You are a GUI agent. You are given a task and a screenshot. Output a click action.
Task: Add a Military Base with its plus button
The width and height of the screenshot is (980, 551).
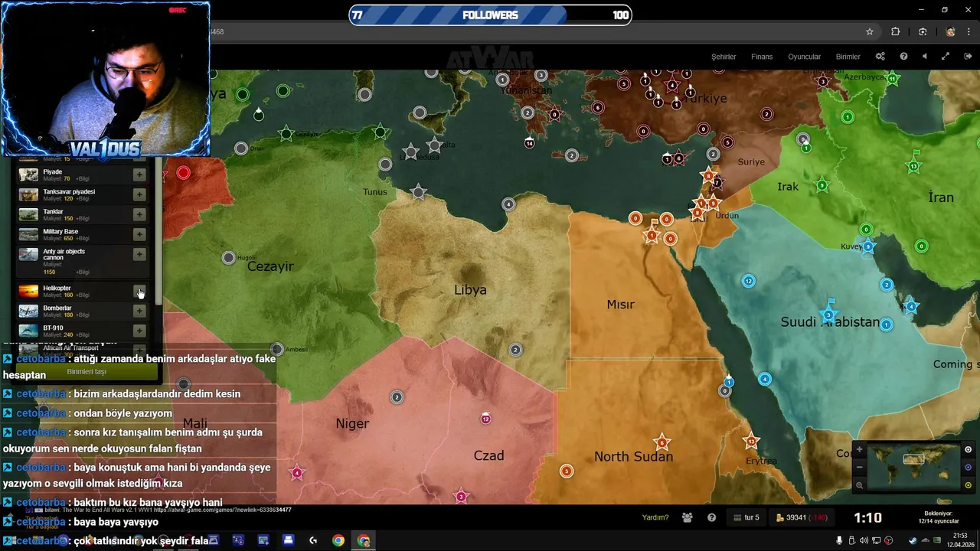click(139, 234)
